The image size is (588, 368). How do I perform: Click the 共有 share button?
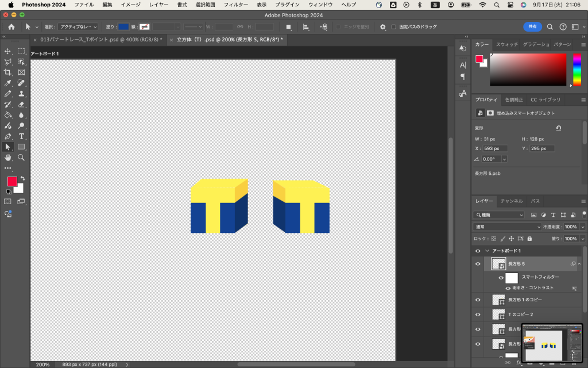(x=532, y=26)
